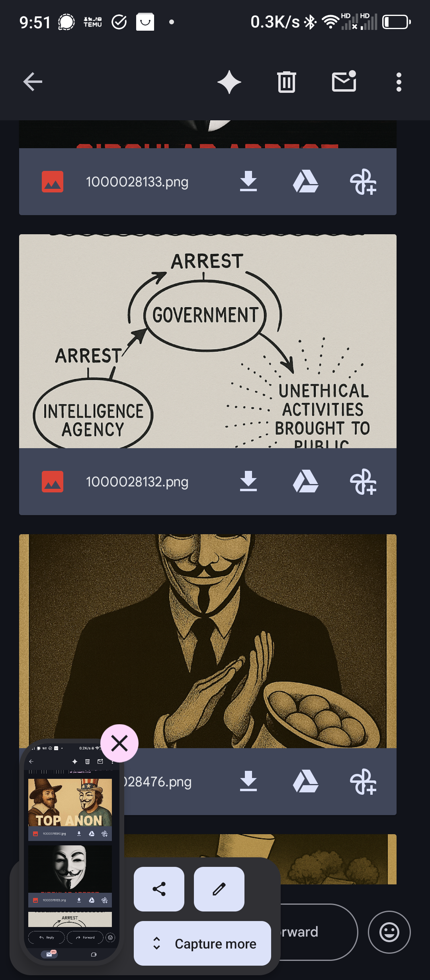430x980 pixels.
Task: Save 1000028132.png to Google Drive
Action: point(305,482)
